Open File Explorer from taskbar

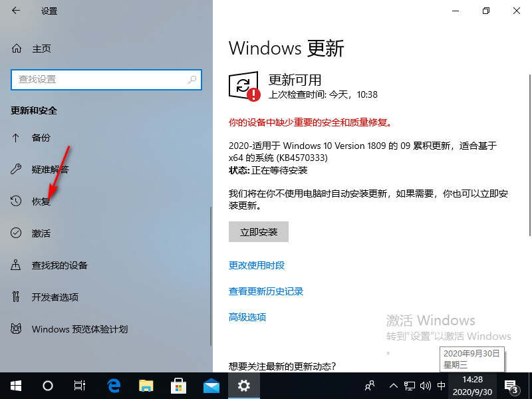pyautogui.click(x=146, y=385)
